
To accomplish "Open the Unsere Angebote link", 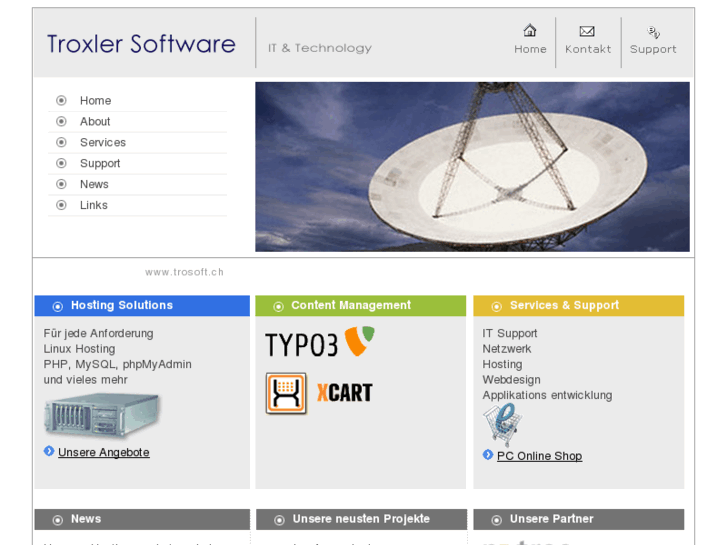I will coord(104,452).
